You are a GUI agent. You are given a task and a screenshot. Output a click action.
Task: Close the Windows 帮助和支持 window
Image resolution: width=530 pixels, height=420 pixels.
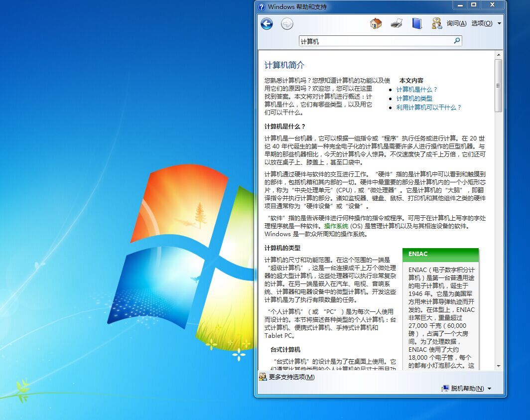point(493,5)
